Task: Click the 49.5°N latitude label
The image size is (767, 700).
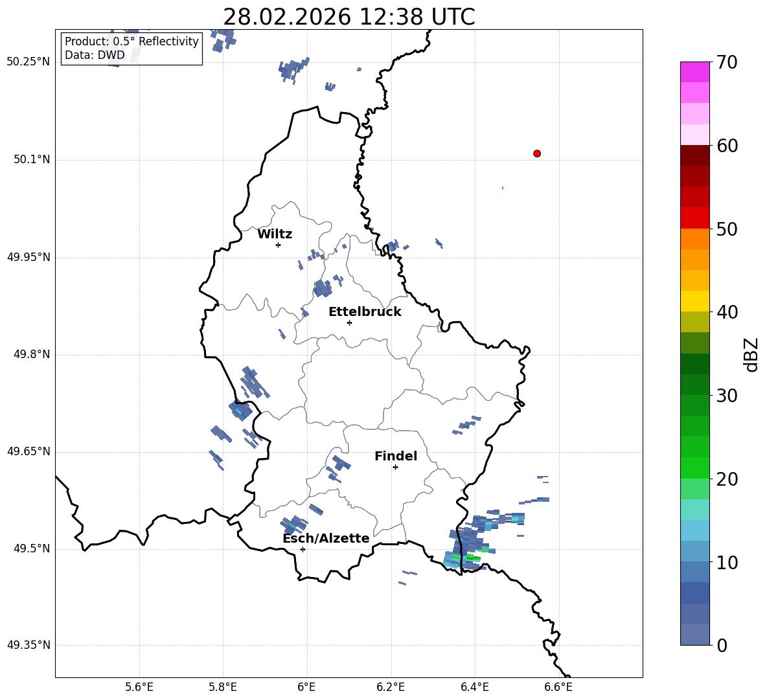Action: coord(32,548)
